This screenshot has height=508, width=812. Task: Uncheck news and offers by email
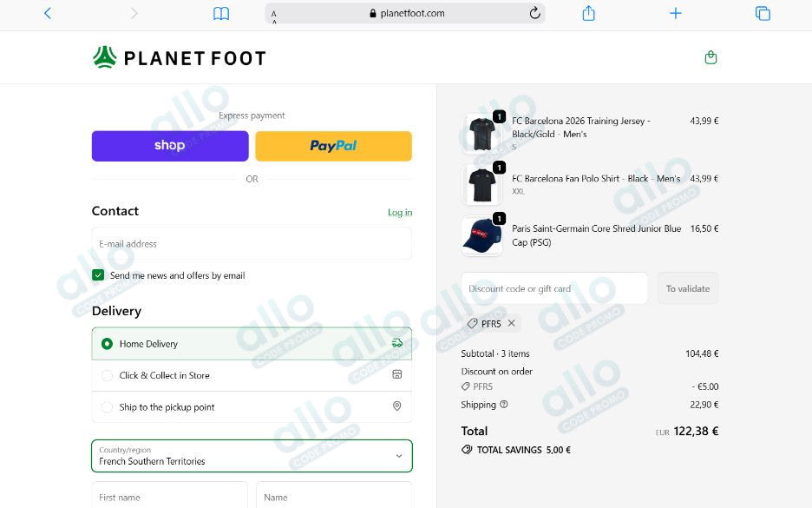click(x=98, y=274)
